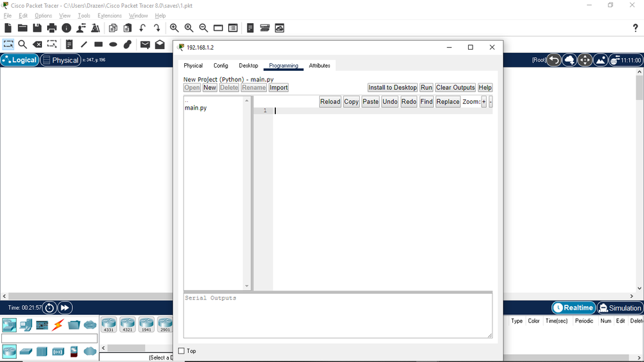
Task: Click the Copy icon in main toolbar
Action: (x=113, y=28)
